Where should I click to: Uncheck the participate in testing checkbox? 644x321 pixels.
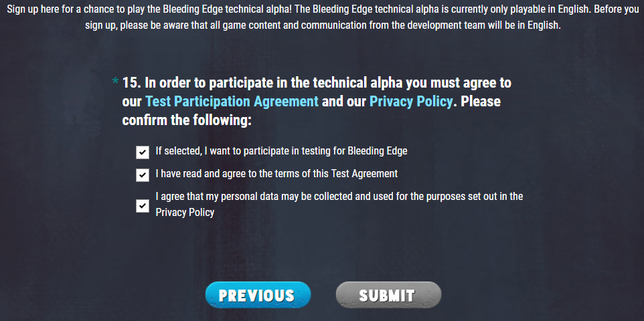(142, 152)
